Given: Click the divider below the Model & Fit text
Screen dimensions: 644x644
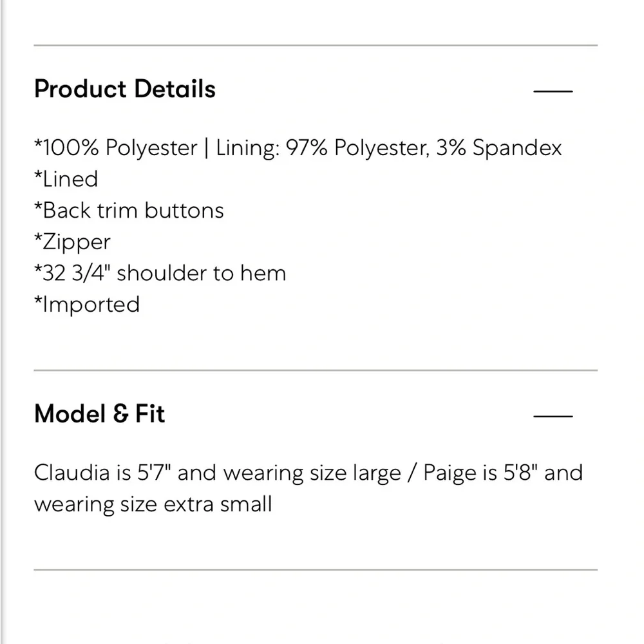Looking at the screenshot, I should coord(316,569).
